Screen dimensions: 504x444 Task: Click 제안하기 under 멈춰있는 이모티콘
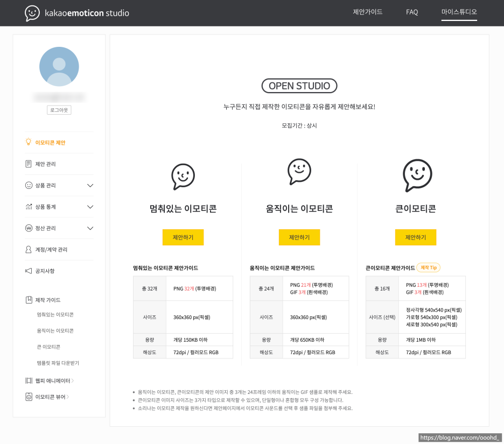183,237
